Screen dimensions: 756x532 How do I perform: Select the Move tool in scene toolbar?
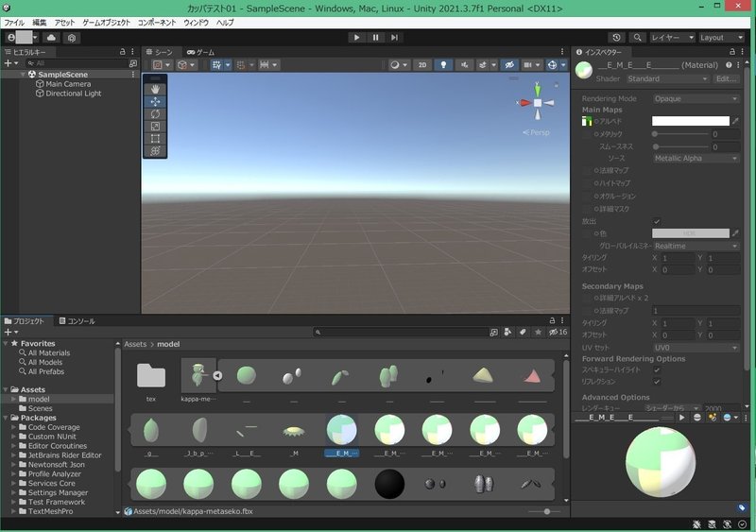[x=155, y=102]
